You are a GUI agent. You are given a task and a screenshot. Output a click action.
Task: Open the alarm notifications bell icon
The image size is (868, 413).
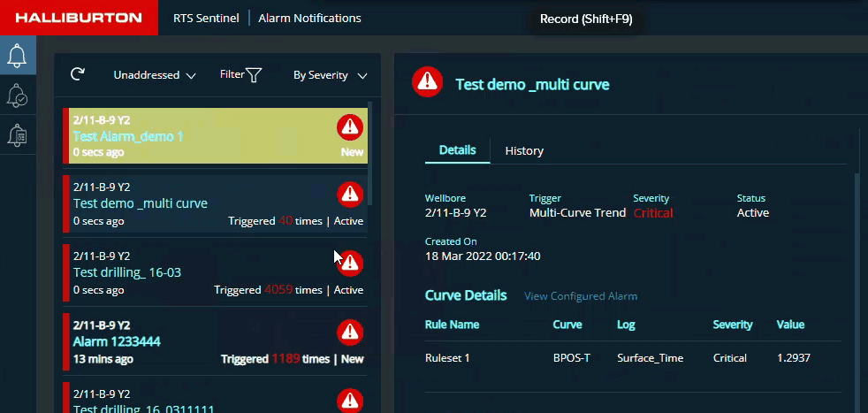18,56
